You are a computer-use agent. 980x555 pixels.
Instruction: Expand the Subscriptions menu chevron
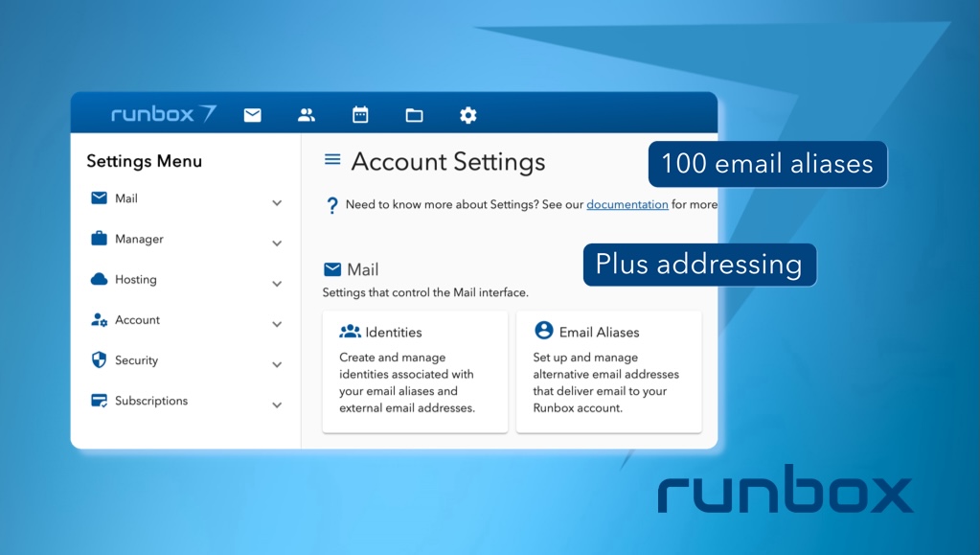pos(277,405)
